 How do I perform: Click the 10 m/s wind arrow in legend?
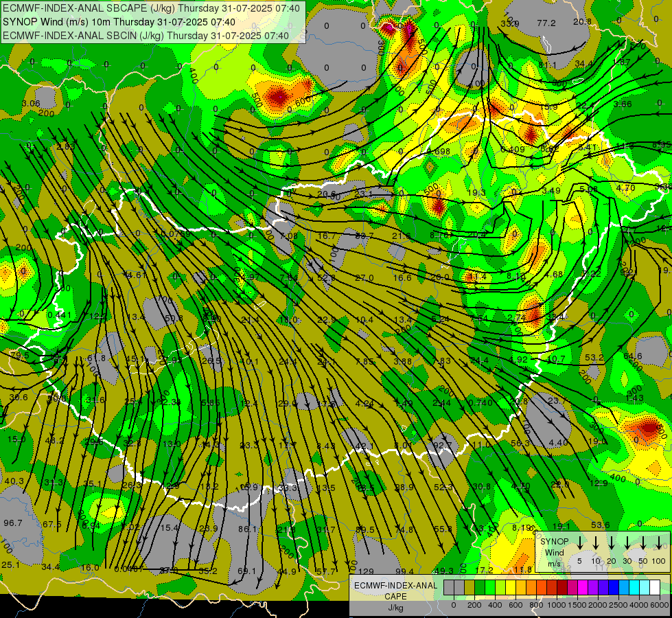click(x=596, y=543)
